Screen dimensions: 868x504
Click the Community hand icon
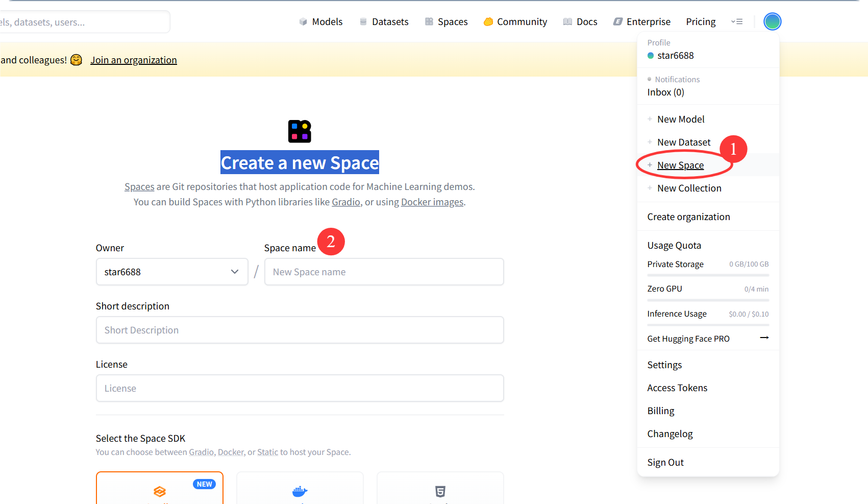click(488, 22)
